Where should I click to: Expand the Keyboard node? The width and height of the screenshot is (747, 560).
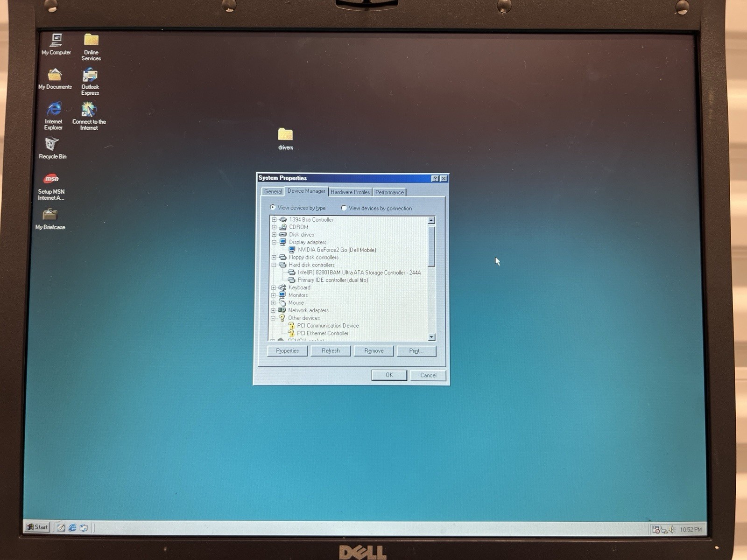(274, 287)
